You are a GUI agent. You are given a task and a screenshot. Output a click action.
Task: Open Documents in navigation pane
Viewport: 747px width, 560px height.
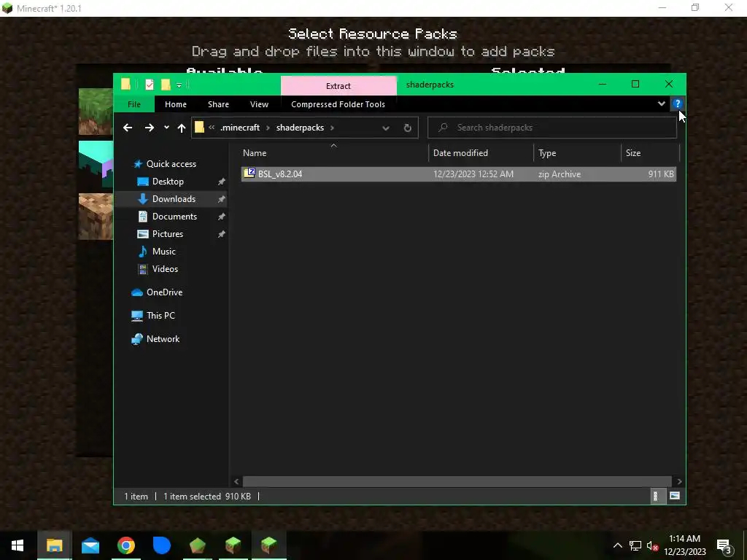(174, 217)
